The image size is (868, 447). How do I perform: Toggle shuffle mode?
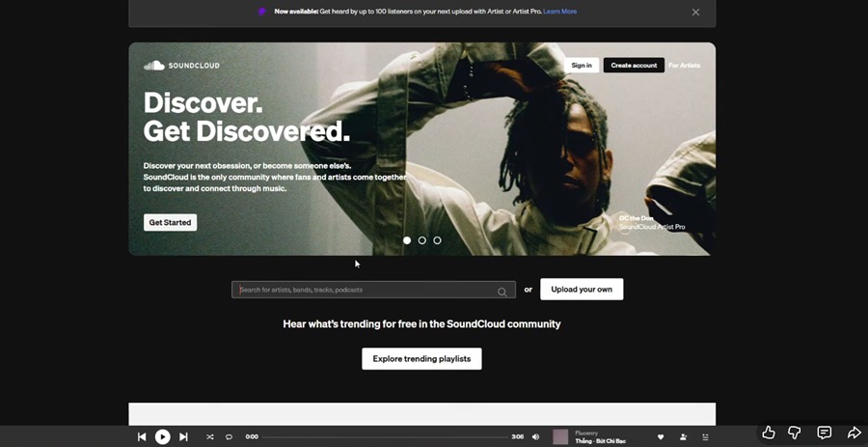(x=209, y=437)
